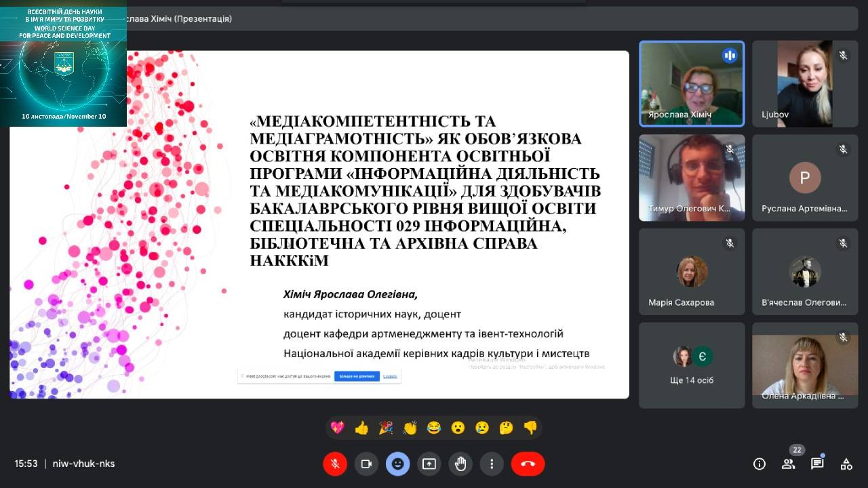Open the more options menu
The image size is (868, 488).
pos(492,464)
